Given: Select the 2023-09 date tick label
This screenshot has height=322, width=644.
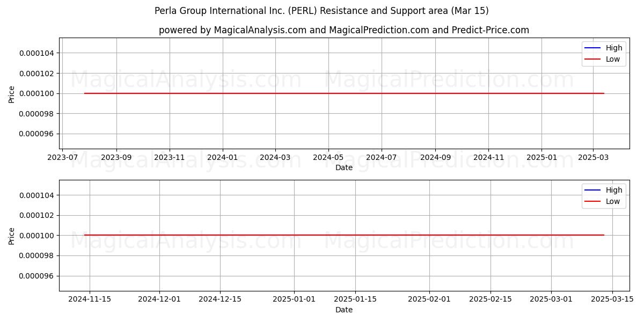Looking at the screenshot, I should coord(116,157).
